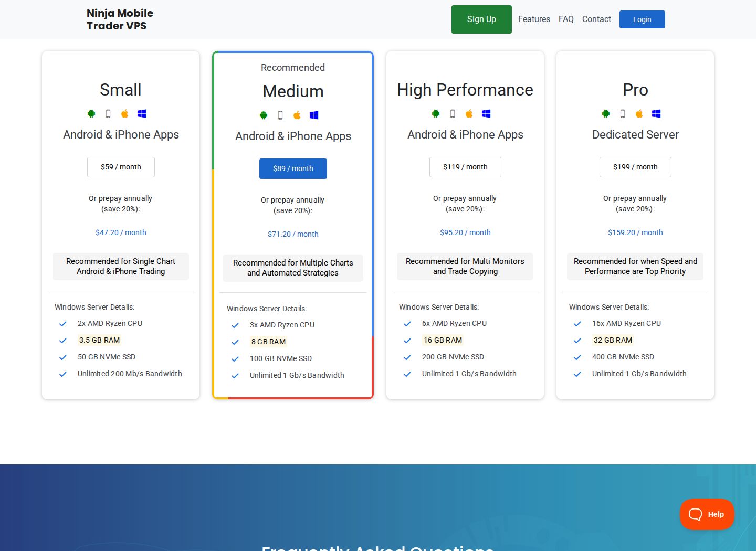
Task: Click 'Recommended for Single Chart' box
Action: 121,267
